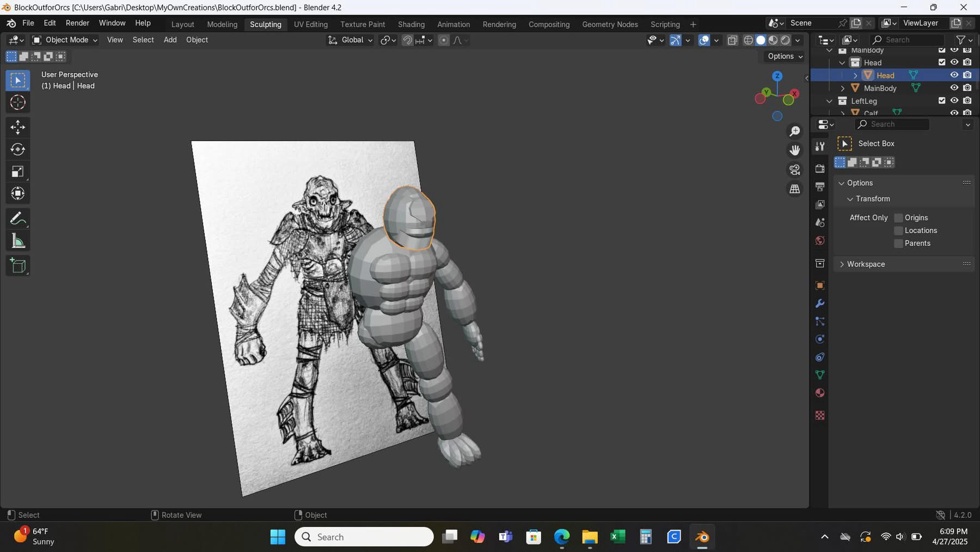Click the outliner Search field

pos(906,40)
